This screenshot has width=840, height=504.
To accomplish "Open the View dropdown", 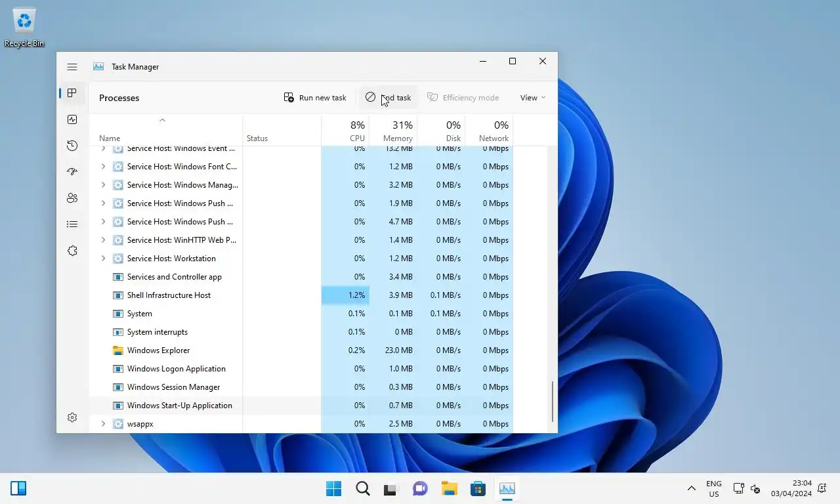I will 532,98.
